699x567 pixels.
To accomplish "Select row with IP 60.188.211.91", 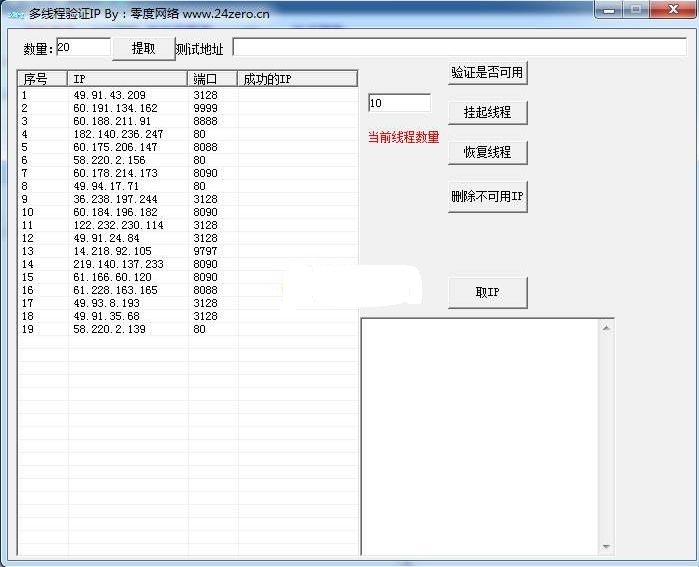I will pos(188,121).
